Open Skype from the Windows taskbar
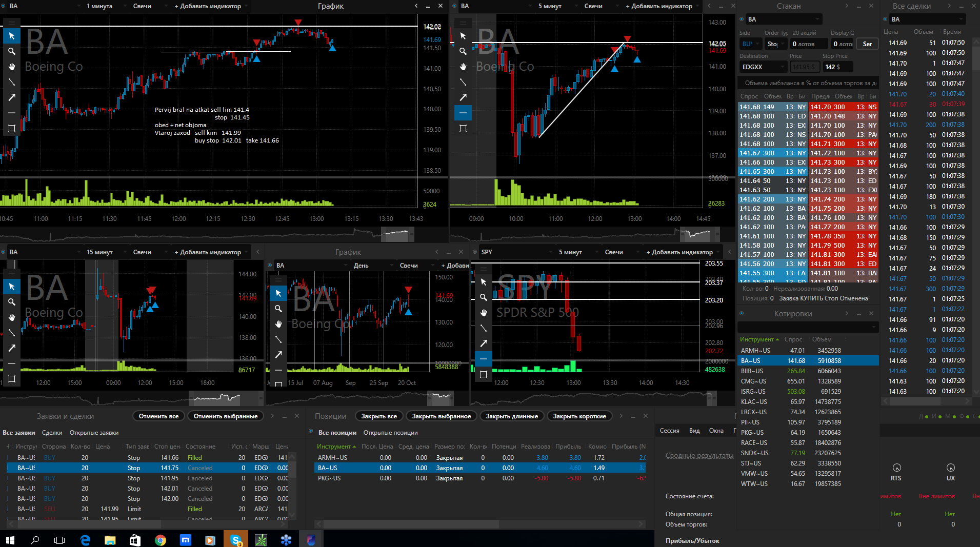Viewport: 980px width, 547px height. (236, 540)
